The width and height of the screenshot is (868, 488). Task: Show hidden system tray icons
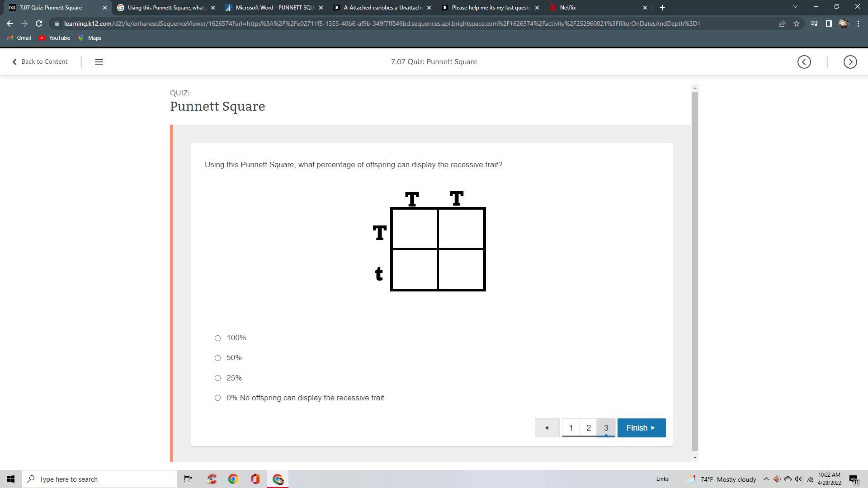pyautogui.click(x=766, y=479)
